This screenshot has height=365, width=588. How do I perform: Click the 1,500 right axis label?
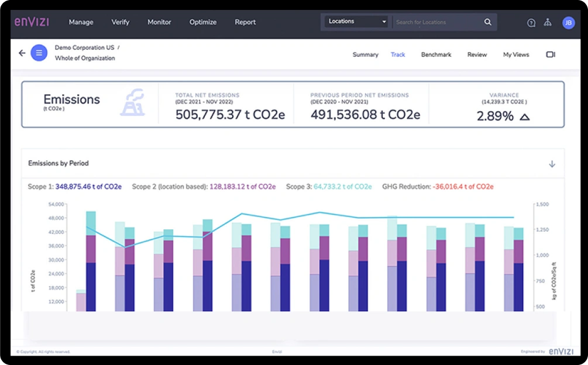click(542, 204)
